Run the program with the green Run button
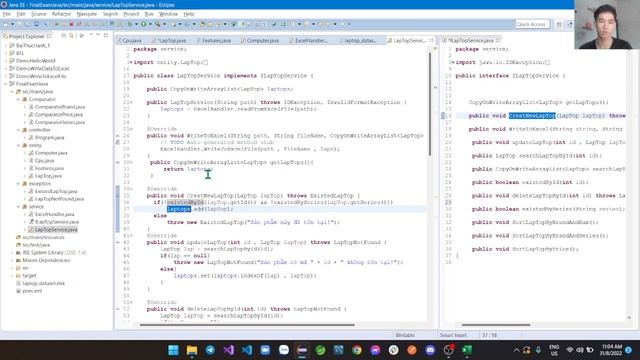Screen dimensions: 640x360 [x=144, y=24]
